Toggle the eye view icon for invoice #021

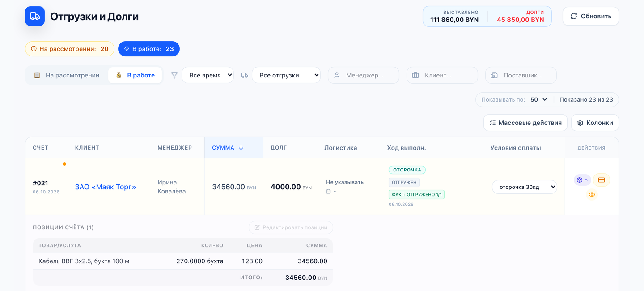click(x=592, y=195)
